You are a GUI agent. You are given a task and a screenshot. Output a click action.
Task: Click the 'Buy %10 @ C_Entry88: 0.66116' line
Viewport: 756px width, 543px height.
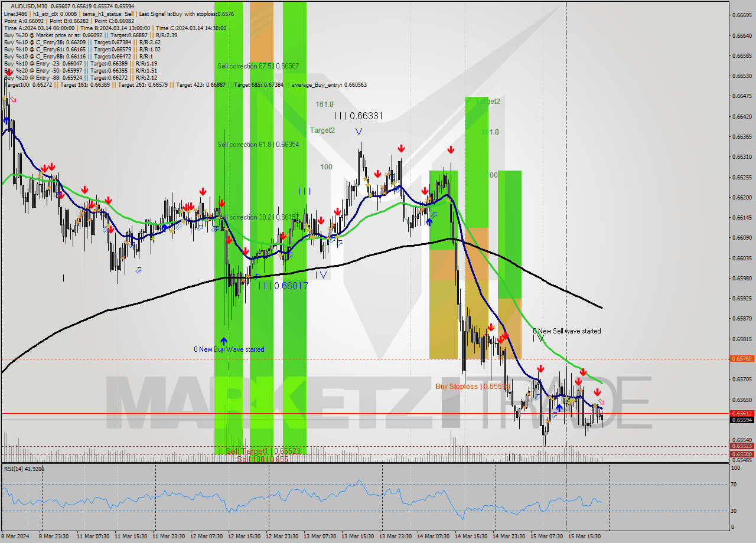(x=77, y=56)
